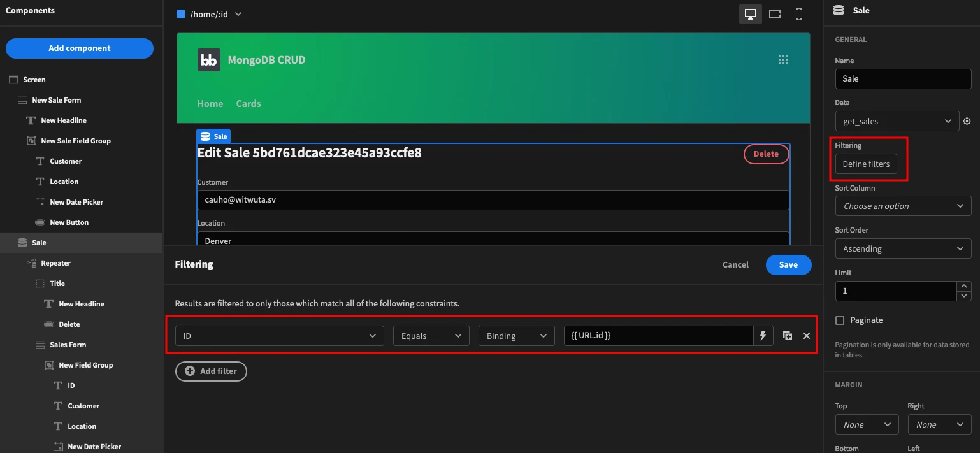Duplicate the ID filter row
This screenshot has height=453, width=980.
click(x=788, y=336)
